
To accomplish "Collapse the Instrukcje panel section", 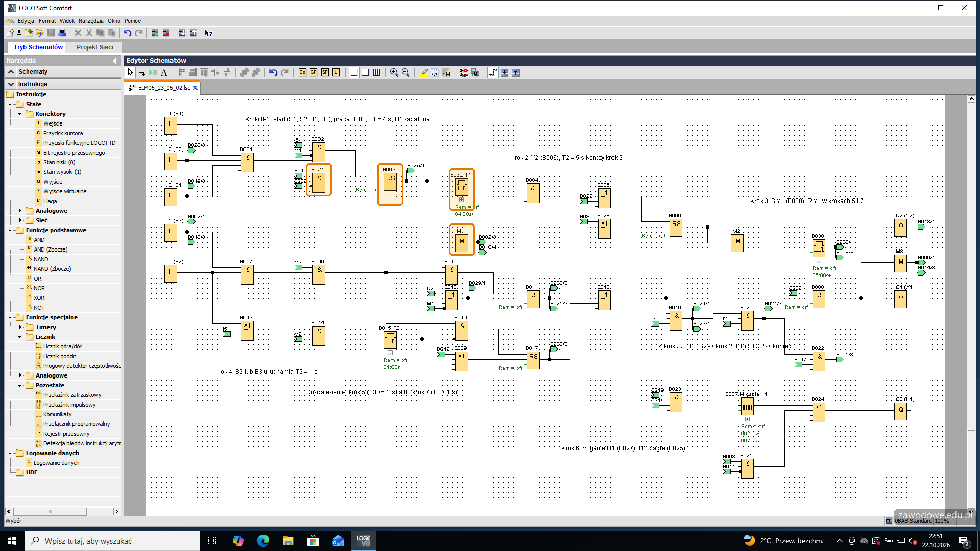I will [x=11, y=84].
